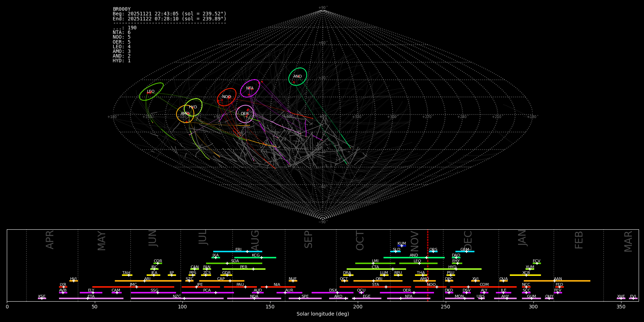Click the KUM shower bar in timeline
This screenshot has height=322, width=644.
(402, 246)
